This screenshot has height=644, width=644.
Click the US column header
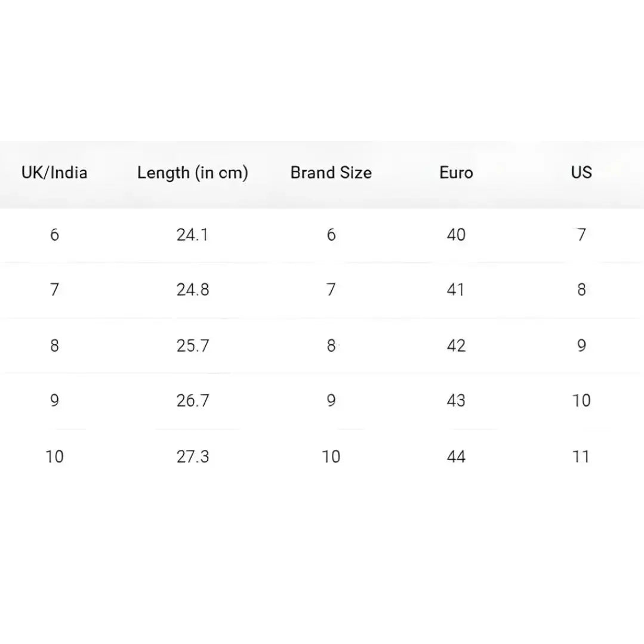(x=581, y=172)
